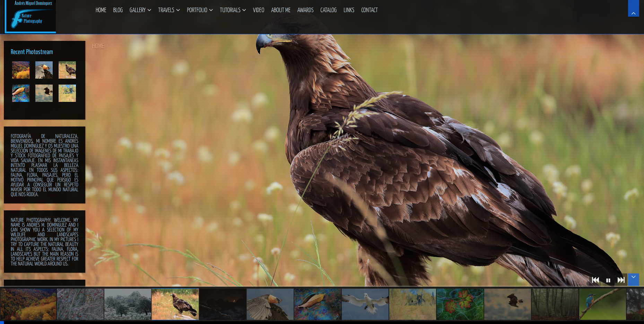Select the white gannet flying thumbnail
This screenshot has height=324, width=644.
[x=365, y=304]
